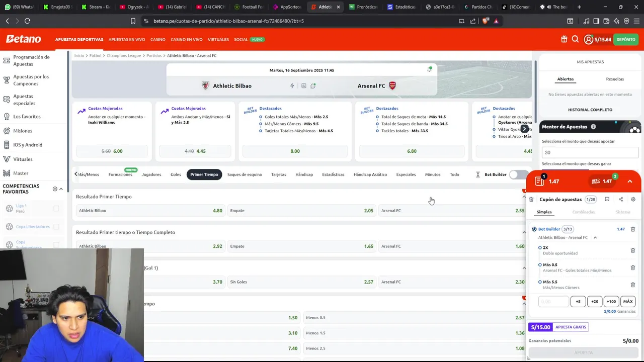This screenshot has height=362, width=644.
Task: Toggle the browser sidebar panel icon
Action: (596, 21)
